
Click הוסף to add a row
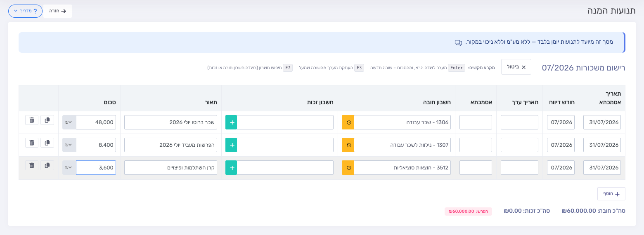[x=611, y=194]
